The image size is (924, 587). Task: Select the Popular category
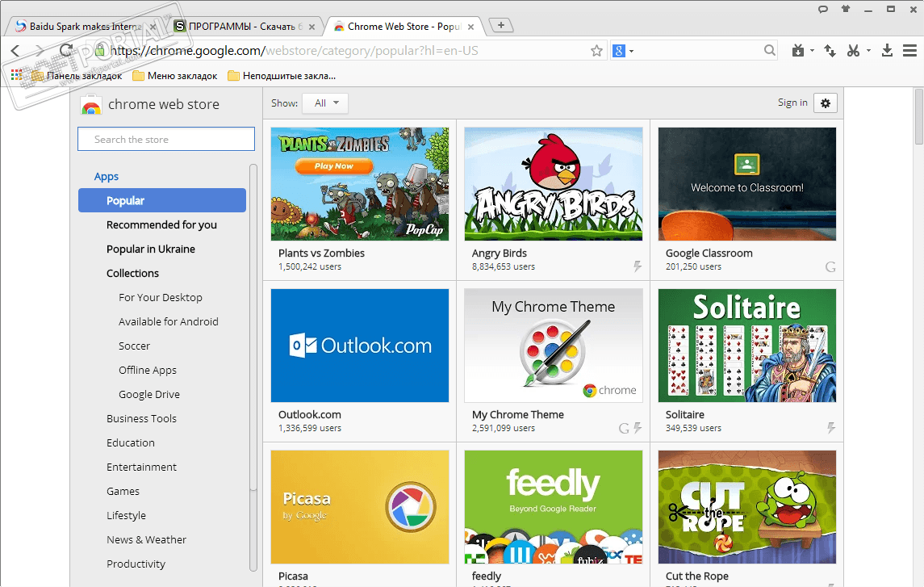tap(162, 200)
